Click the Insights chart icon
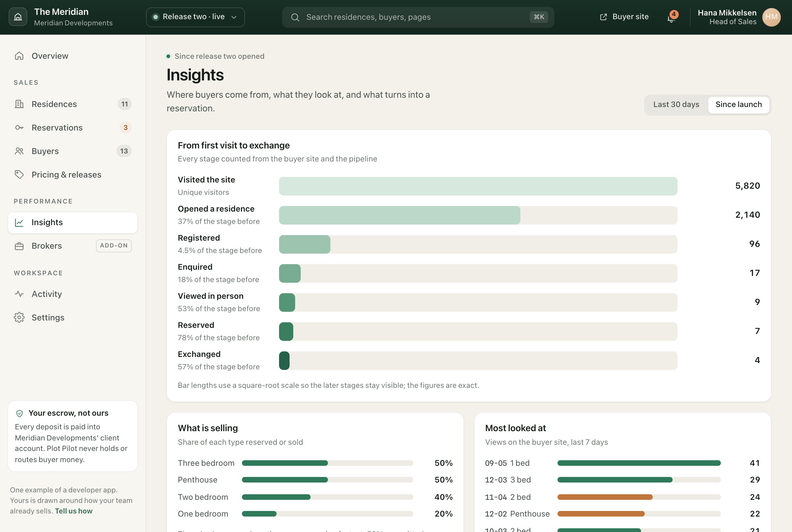 coord(19,223)
